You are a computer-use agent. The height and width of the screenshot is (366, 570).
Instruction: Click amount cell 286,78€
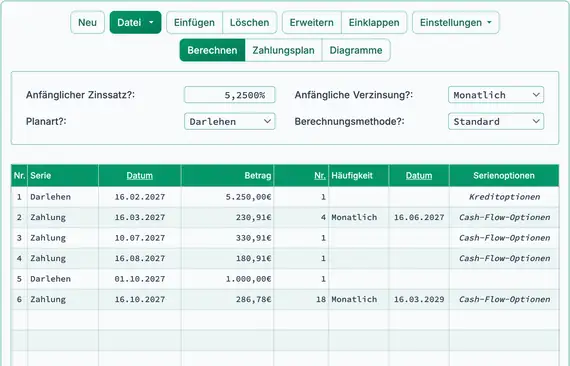[x=228, y=299]
